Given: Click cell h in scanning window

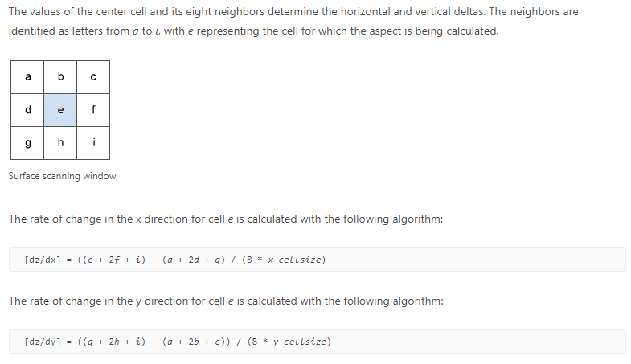Looking at the screenshot, I should click(60, 143).
